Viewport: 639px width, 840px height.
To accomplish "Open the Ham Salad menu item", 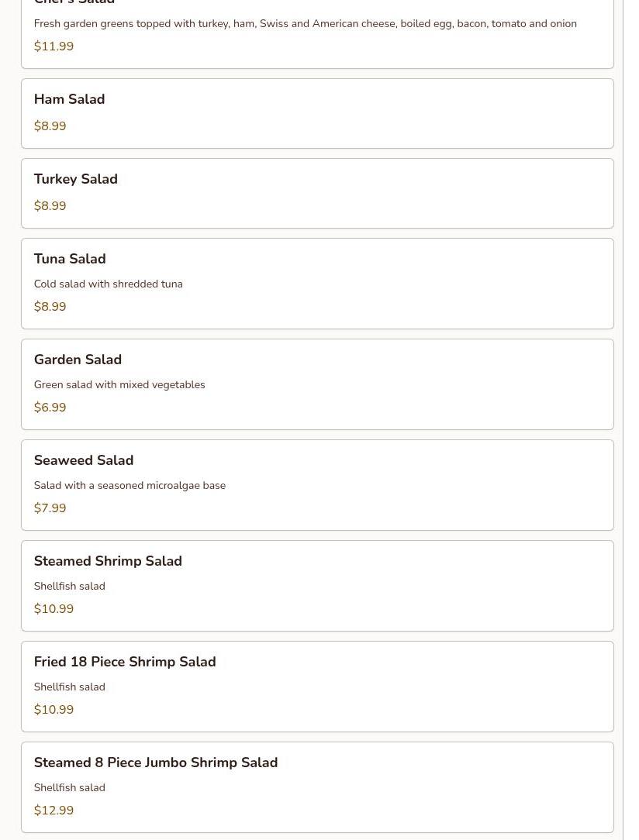I will (x=69, y=99).
